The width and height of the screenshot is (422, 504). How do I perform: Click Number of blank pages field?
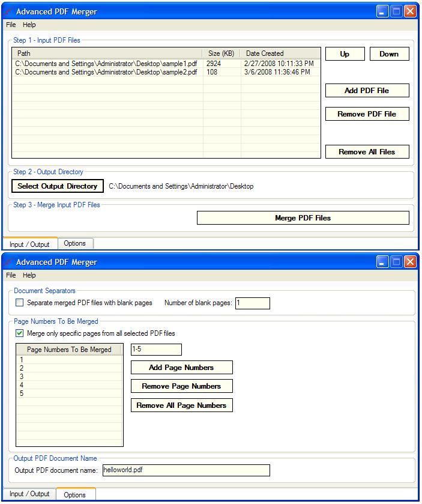click(x=253, y=303)
